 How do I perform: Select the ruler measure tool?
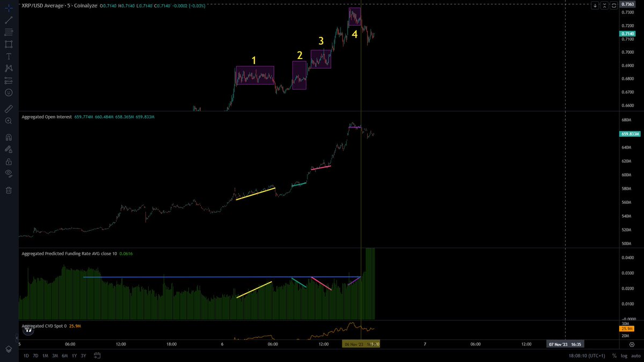(9, 109)
